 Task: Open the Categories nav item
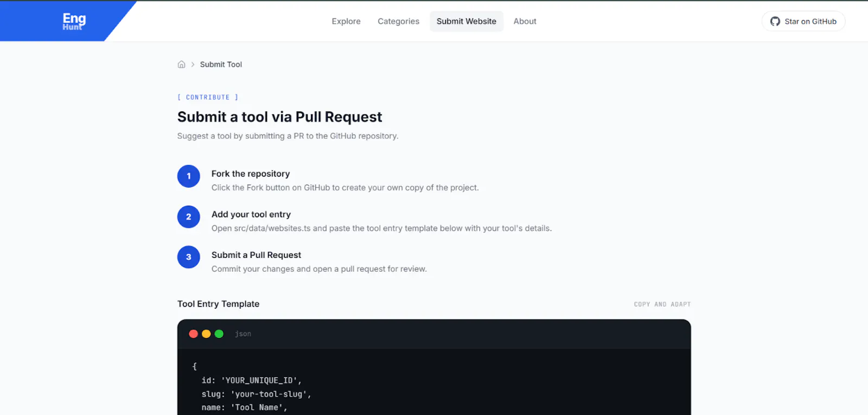[399, 21]
